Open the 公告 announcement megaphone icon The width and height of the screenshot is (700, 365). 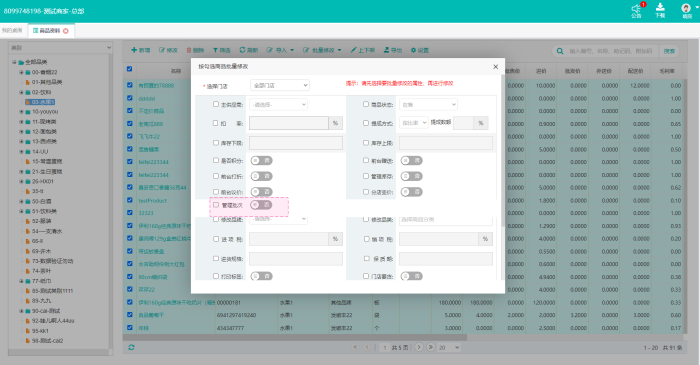click(x=636, y=8)
